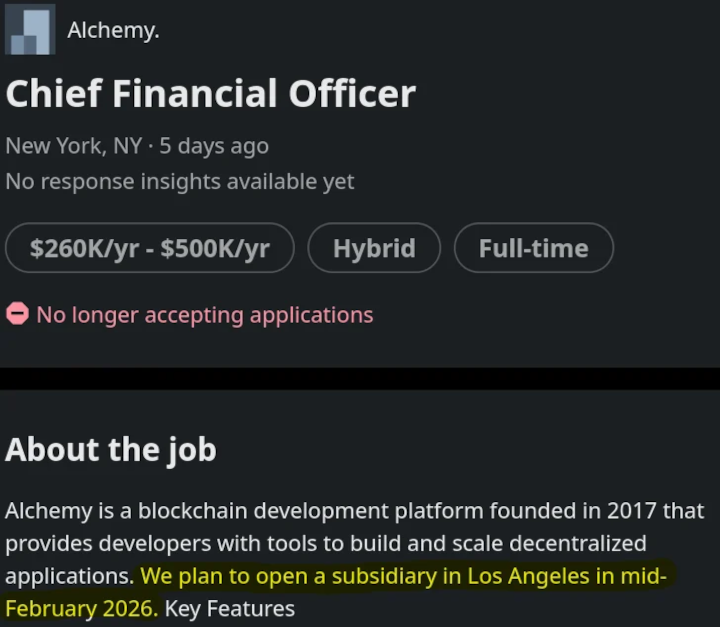Screen dimensions: 720x627
Task: Open the Alchemy. company name link
Action: pos(113,30)
